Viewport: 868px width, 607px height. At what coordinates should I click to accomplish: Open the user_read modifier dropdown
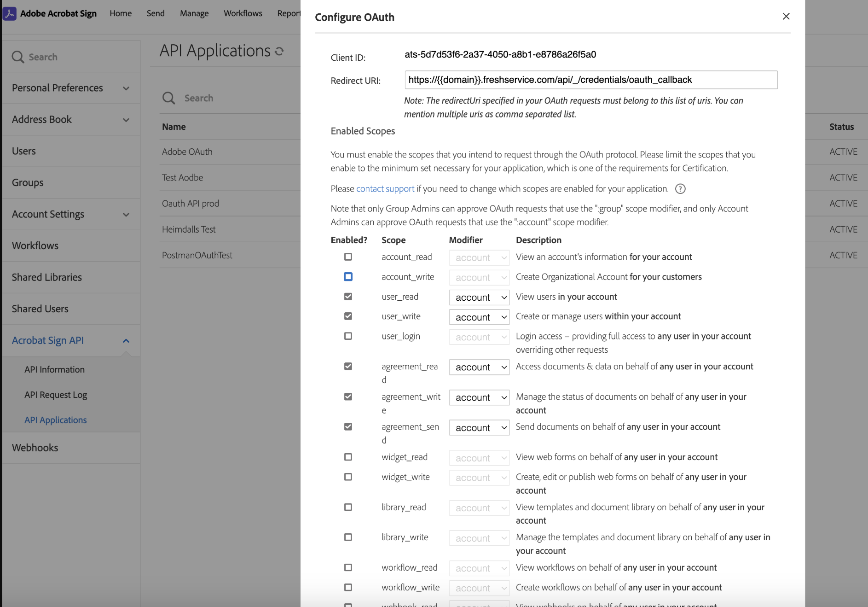pos(479,298)
